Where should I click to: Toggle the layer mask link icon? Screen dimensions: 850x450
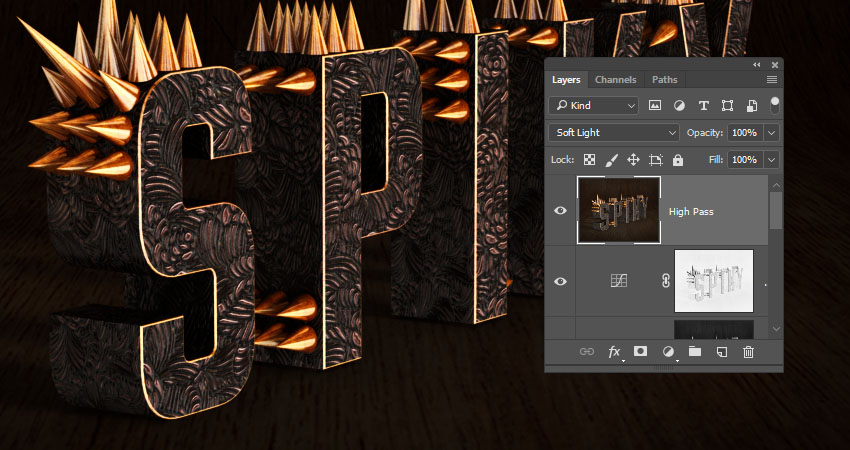(666, 281)
